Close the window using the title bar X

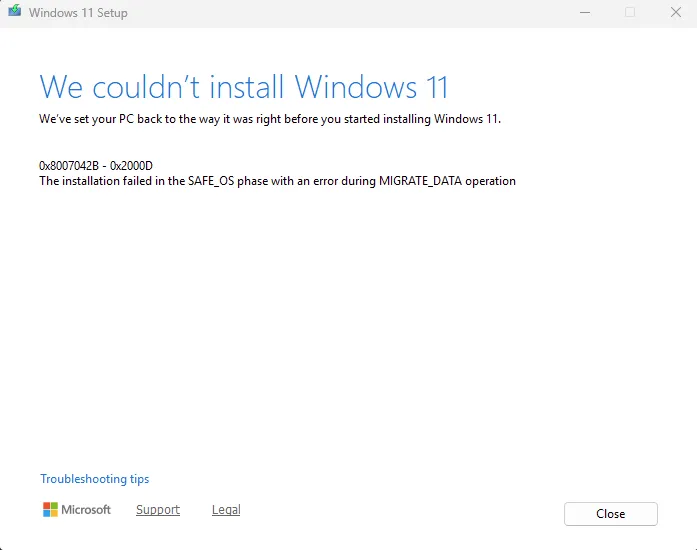click(675, 13)
